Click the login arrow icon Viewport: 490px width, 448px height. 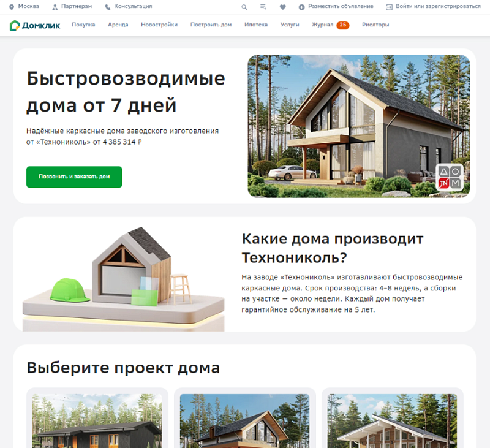pos(390,7)
